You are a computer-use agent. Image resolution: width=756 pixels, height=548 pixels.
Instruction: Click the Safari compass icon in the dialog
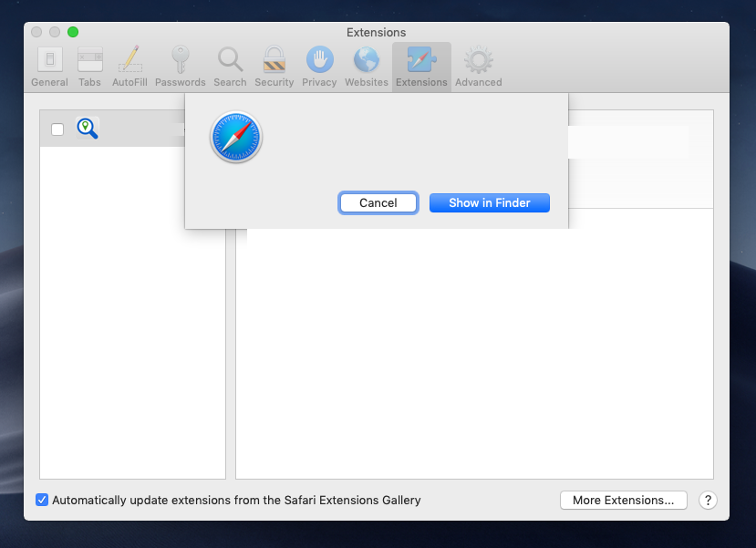pos(236,139)
